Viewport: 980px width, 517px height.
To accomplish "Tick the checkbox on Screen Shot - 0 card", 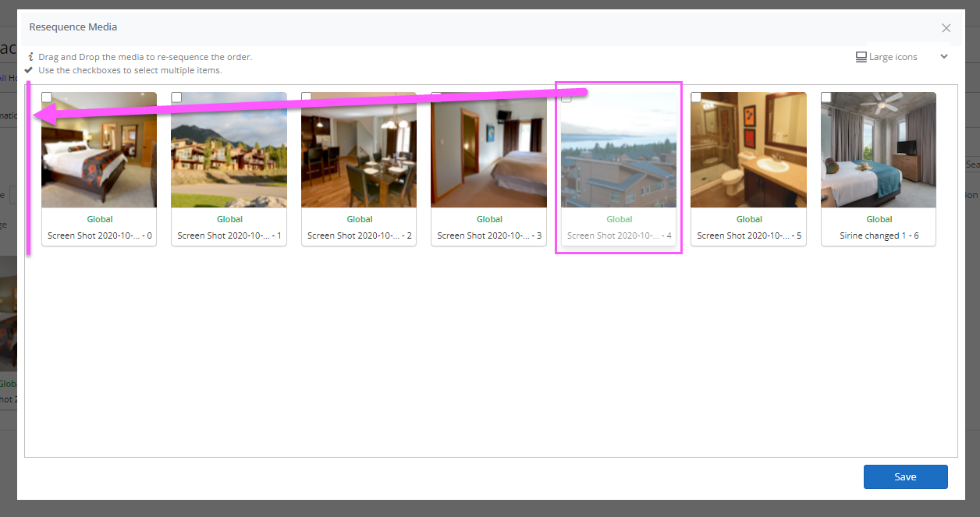I will coord(47,97).
